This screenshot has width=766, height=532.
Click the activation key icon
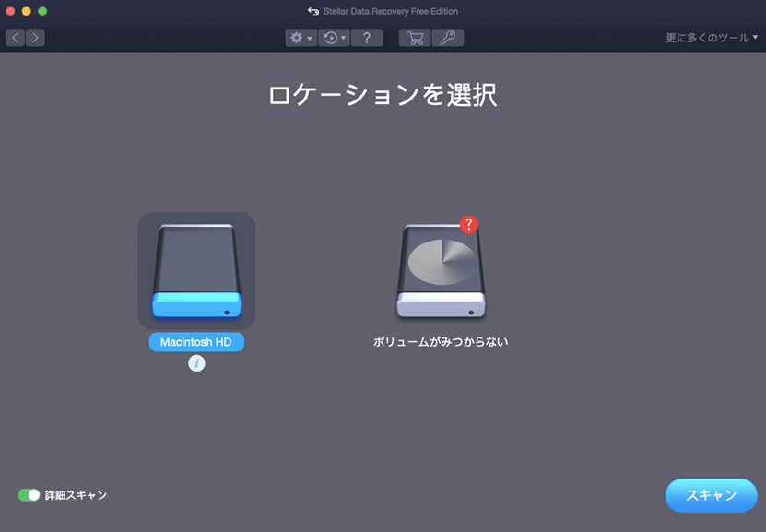pos(448,38)
